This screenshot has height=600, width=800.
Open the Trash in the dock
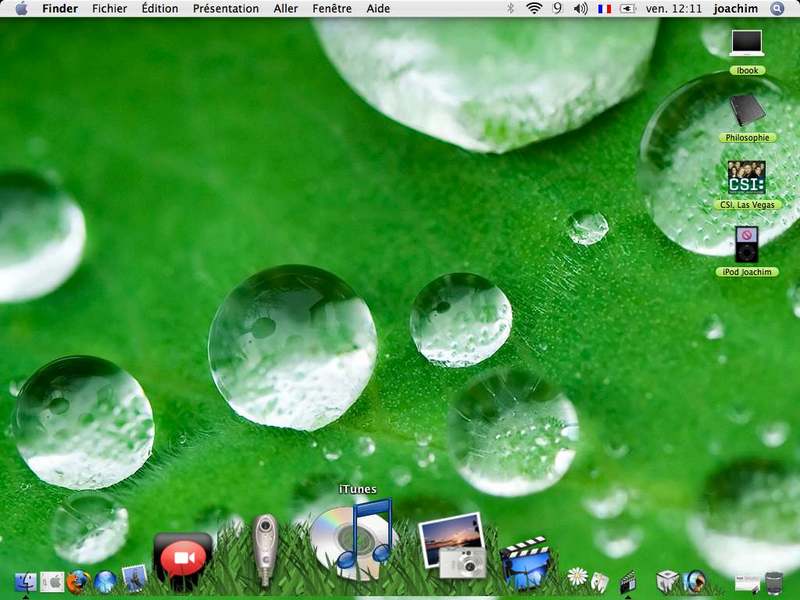[x=773, y=582]
